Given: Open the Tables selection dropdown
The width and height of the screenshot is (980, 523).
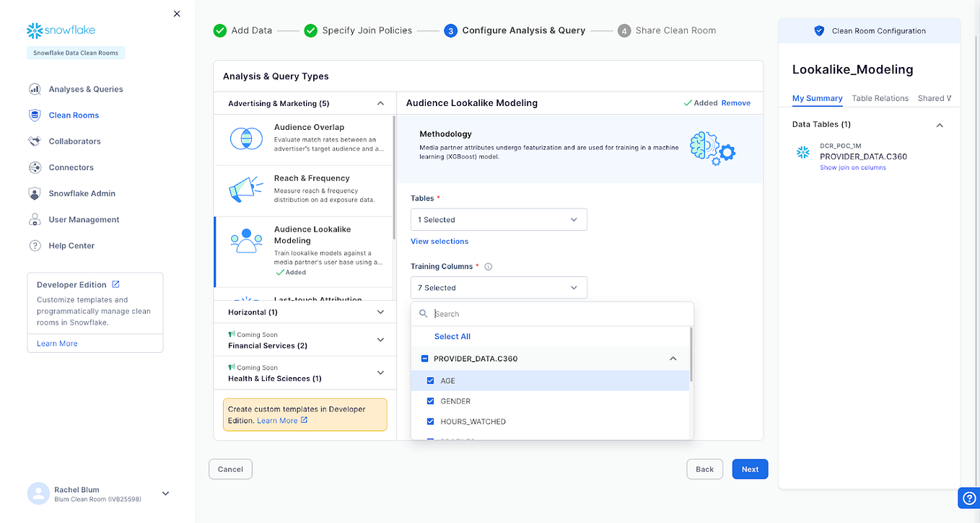Looking at the screenshot, I should pos(499,219).
